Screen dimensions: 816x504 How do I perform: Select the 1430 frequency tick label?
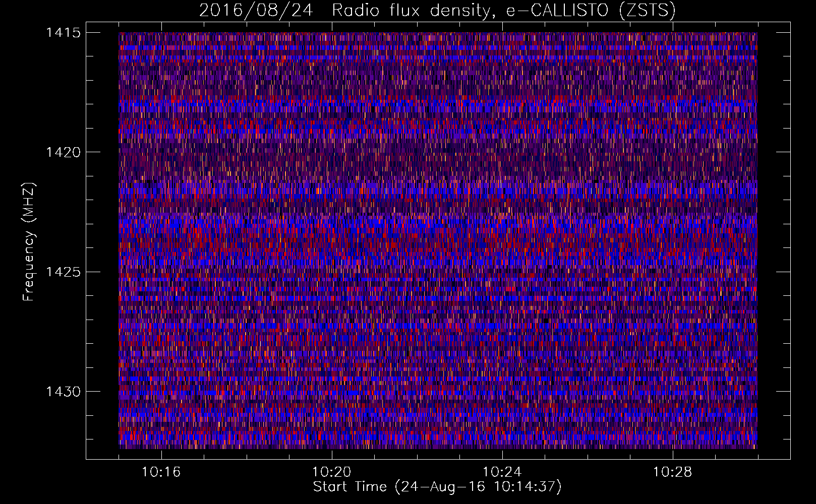(63, 392)
